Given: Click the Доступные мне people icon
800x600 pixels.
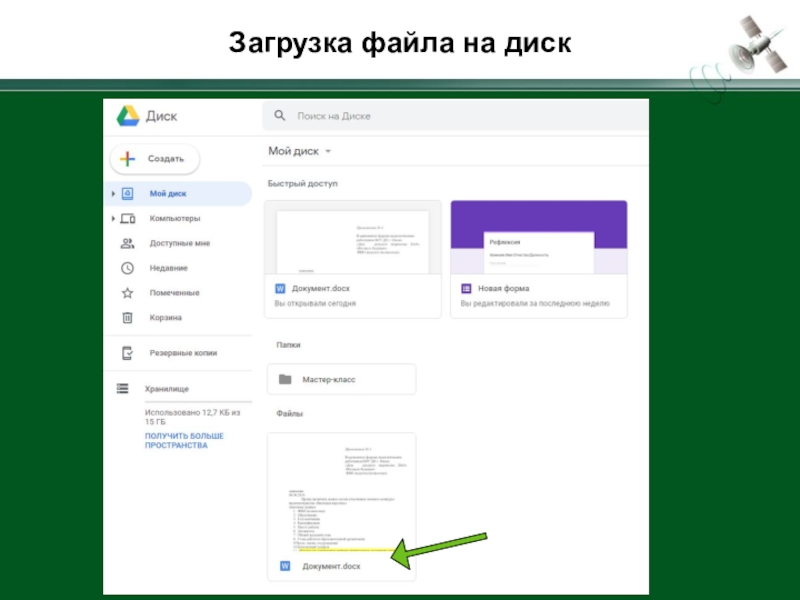Looking at the screenshot, I should pyautogui.click(x=127, y=243).
